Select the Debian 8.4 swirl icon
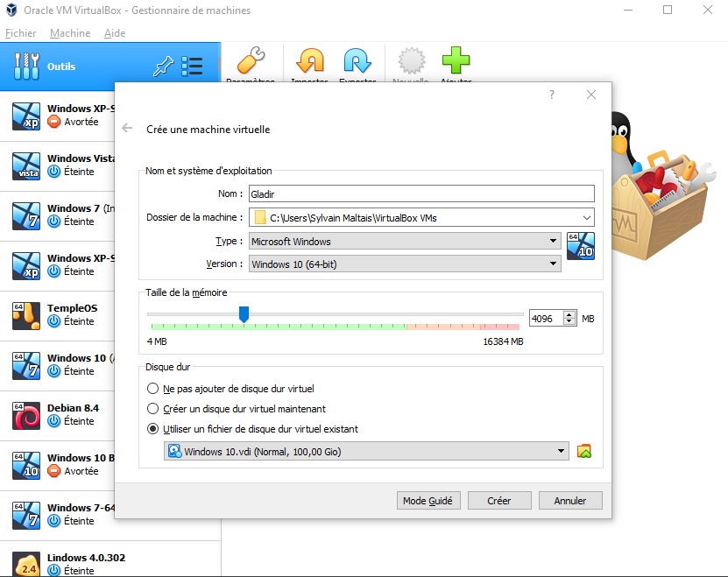 pyautogui.click(x=26, y=416)
